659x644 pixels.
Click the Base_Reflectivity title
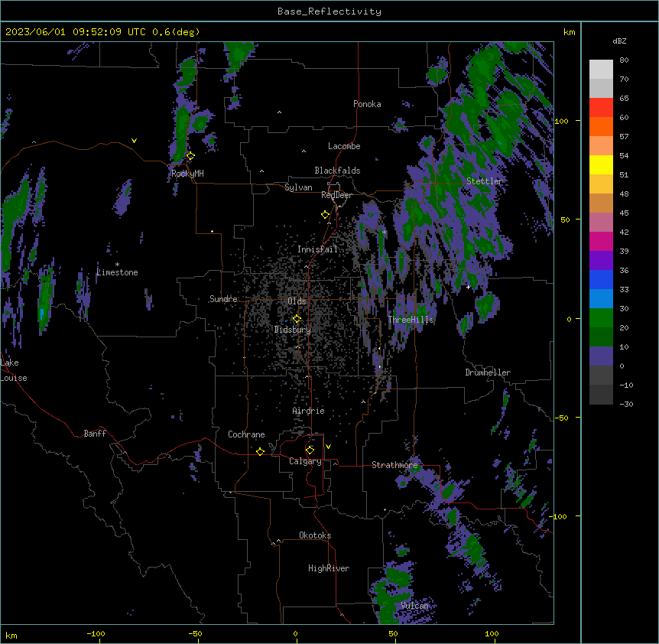pyautogui.click(x=329, y=11)
